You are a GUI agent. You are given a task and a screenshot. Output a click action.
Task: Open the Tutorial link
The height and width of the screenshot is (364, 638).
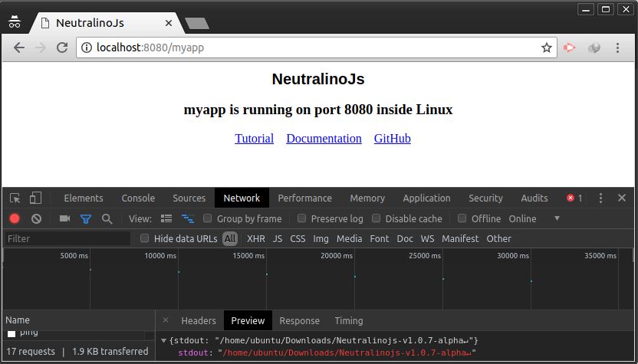pyautogui.click(x=255, y=138)
